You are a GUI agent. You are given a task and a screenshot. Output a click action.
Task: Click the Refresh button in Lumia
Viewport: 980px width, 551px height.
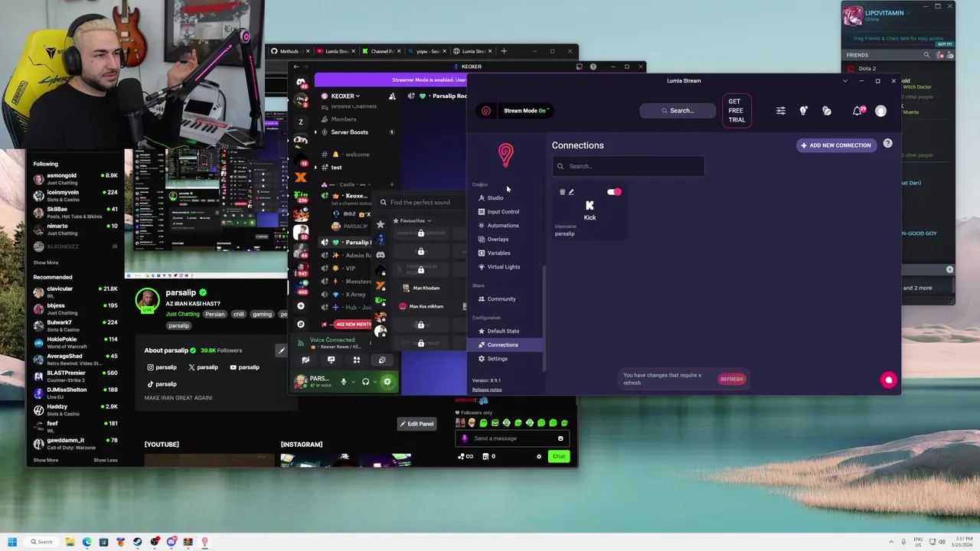coord(731,379)
